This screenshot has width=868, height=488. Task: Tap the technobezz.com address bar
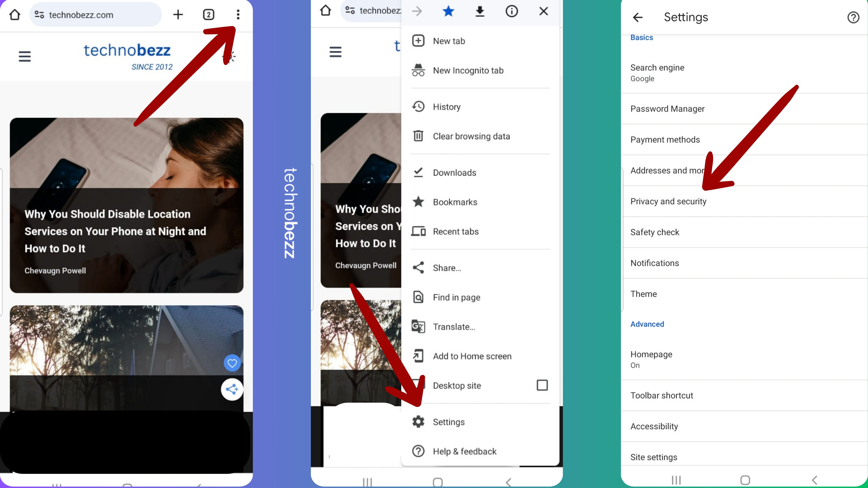pyautogui.click(x=96, y=15)
